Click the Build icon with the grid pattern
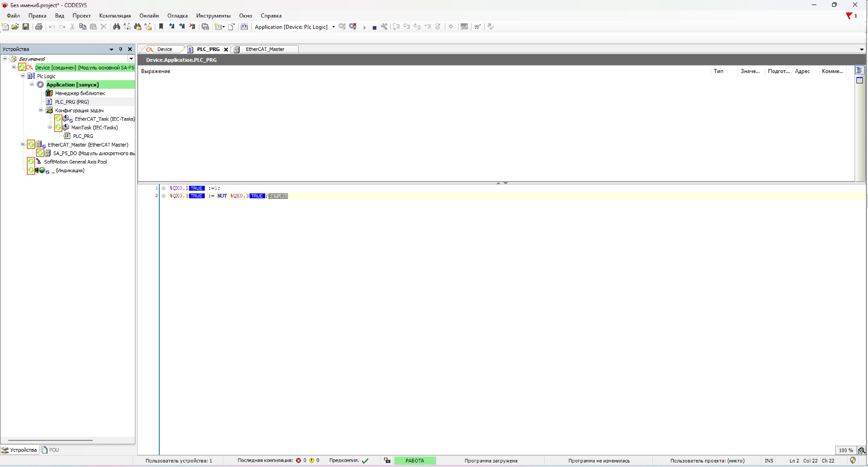 click(244, 27)
